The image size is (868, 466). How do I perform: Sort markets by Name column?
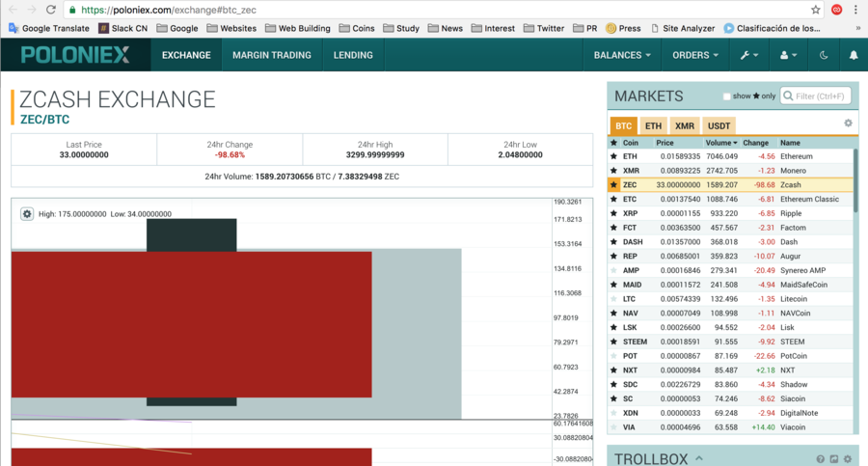pos(790,143)
